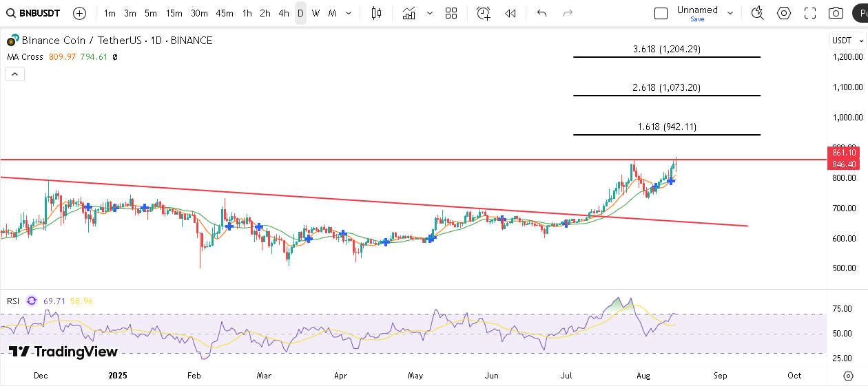Switch to 2h timeframe
Screen dimensions: 868x386
click(x=265, y=13)
